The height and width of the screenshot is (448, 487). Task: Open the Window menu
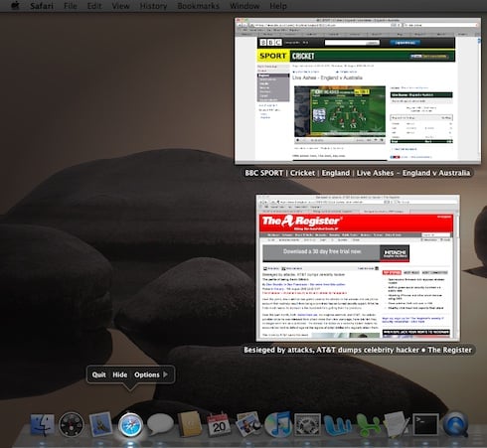(x=244, y=6)
